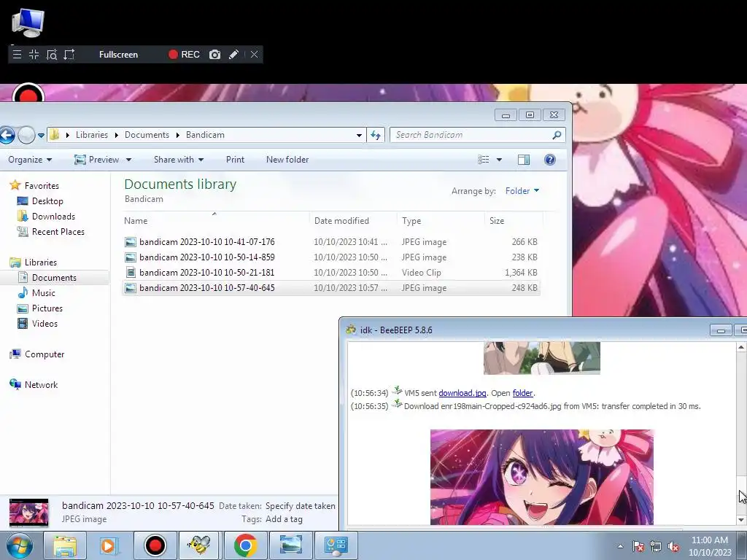Sort by the Type column header
The height and width of the screenshot is (560, 747).
coord(441,220)
